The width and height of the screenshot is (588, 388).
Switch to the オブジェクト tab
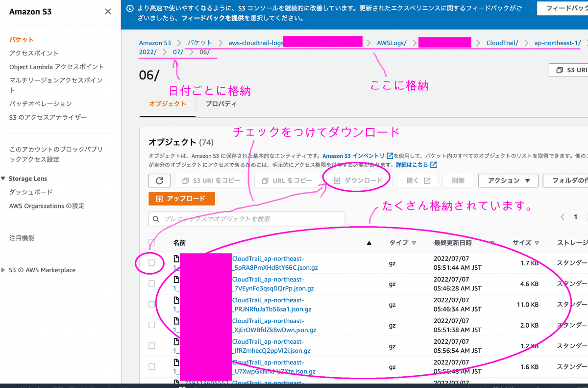click(167, 104)
